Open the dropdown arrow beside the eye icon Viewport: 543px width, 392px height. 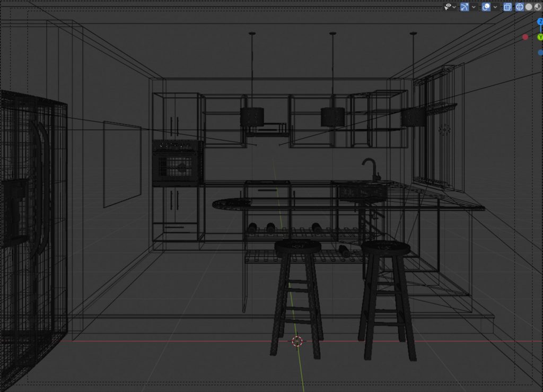point(455,7)
